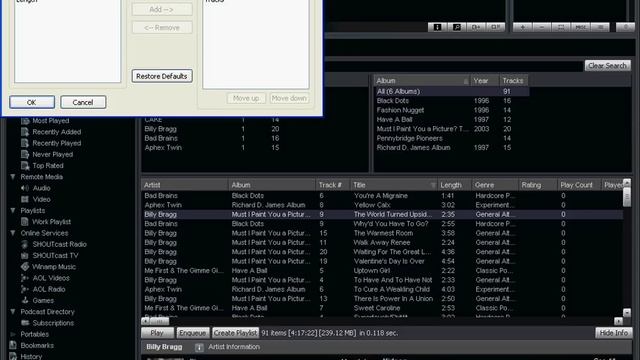
Task: Select 'Bad Brains' in the artist pane
Action: [255, 138]
